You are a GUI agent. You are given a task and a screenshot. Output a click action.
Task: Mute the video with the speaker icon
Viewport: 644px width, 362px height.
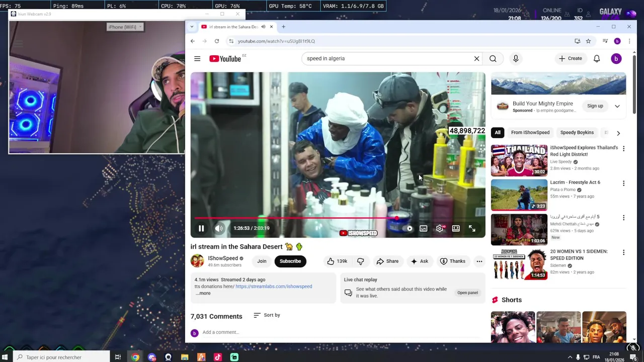click(219, 228)
